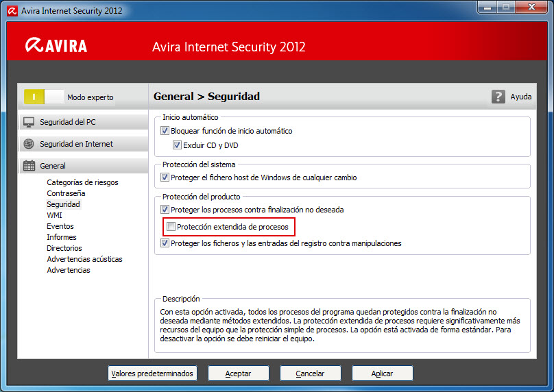Open the WMI settings
Viewport: 554px width, 392px height.
[54, 215]
